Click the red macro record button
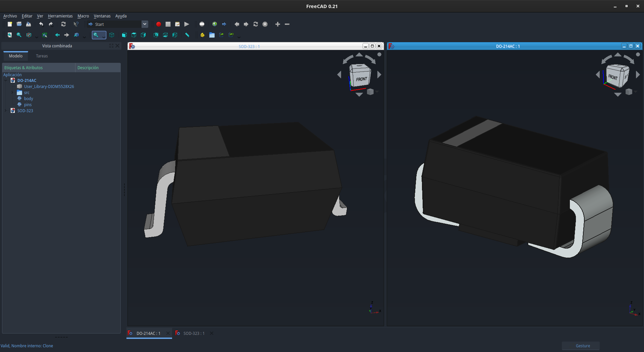The width and height of the screenshot is (644, 352). 159,24
